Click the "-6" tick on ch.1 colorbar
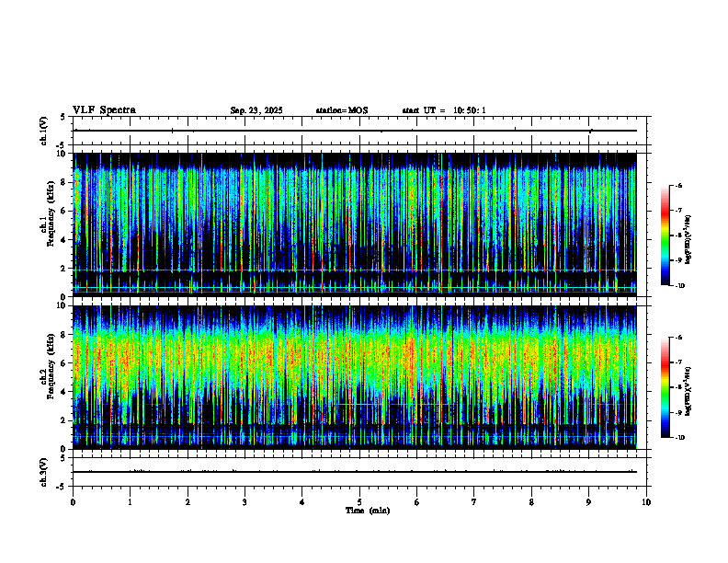 coord(678,185)
